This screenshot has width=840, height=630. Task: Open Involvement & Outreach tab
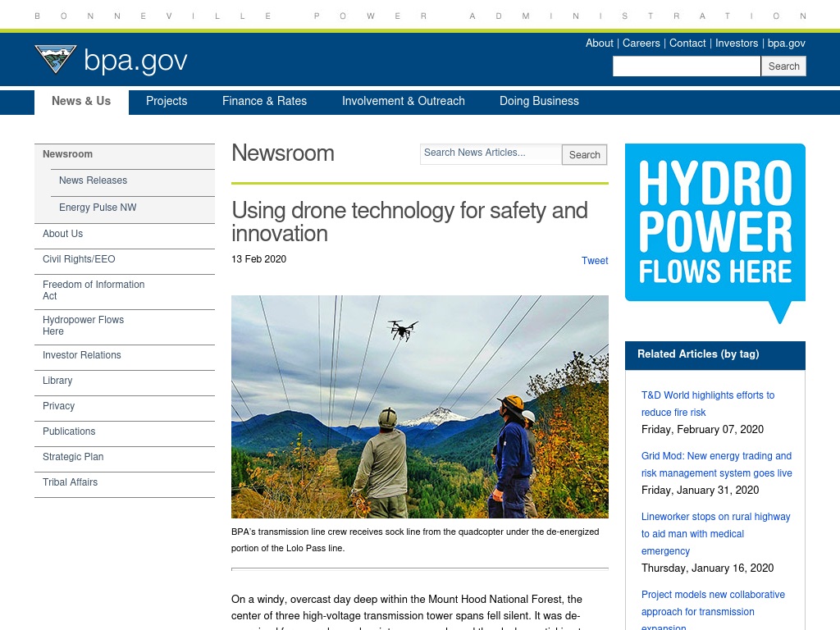(x=404, y=101)
